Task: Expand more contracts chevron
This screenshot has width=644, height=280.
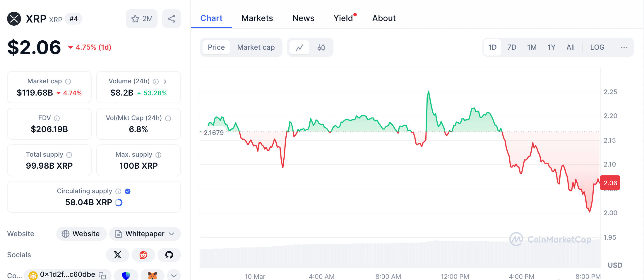Action: pyautogui.click(x=174, y=275)
